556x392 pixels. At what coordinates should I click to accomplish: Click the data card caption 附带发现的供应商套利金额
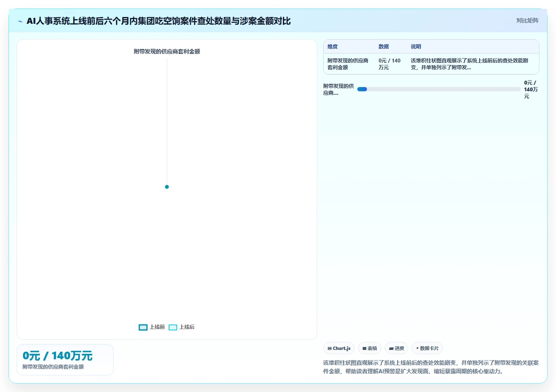[53, 367]
